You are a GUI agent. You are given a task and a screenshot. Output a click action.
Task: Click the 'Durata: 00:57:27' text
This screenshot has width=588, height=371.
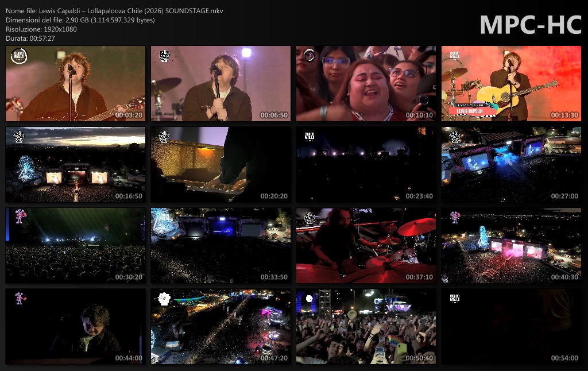click(x=30, y=38)
